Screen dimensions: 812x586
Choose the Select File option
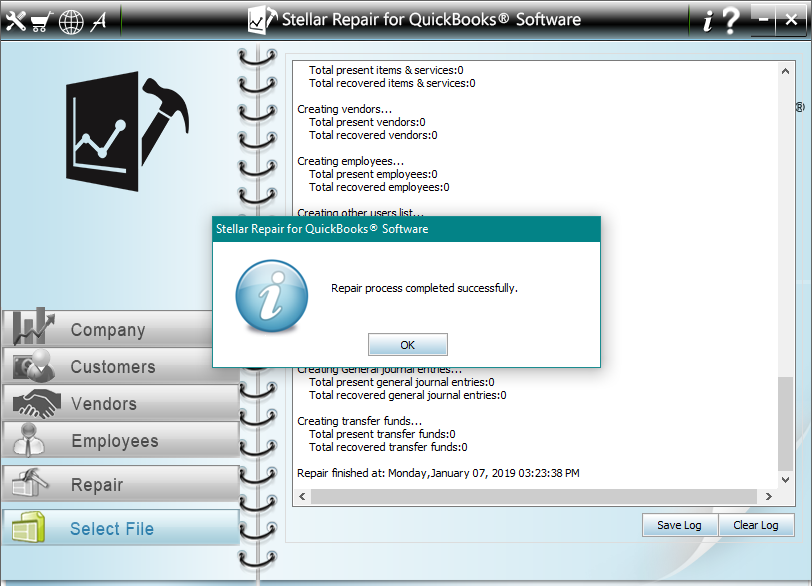click(x=121, y=528)
